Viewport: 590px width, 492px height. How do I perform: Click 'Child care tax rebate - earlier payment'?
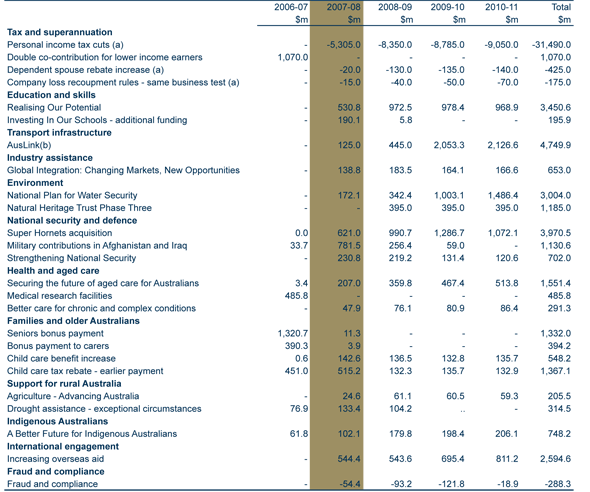coord(85,371)
